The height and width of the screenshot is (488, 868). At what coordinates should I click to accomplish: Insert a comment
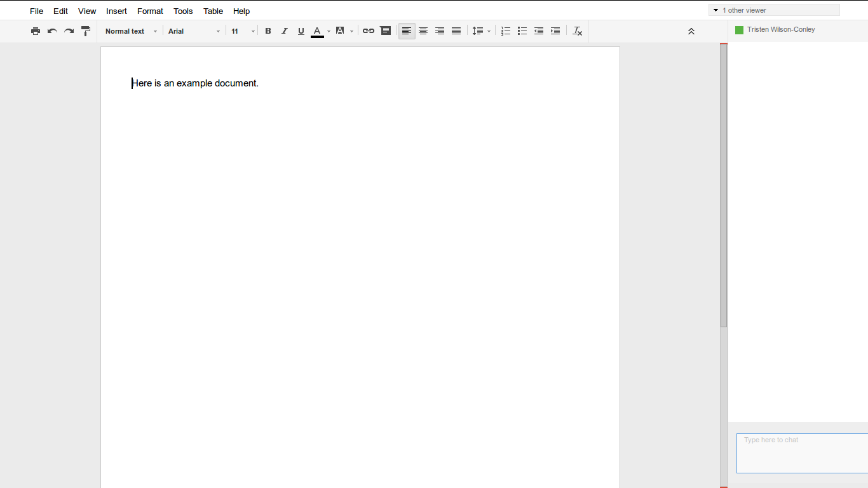coord(386,30)
